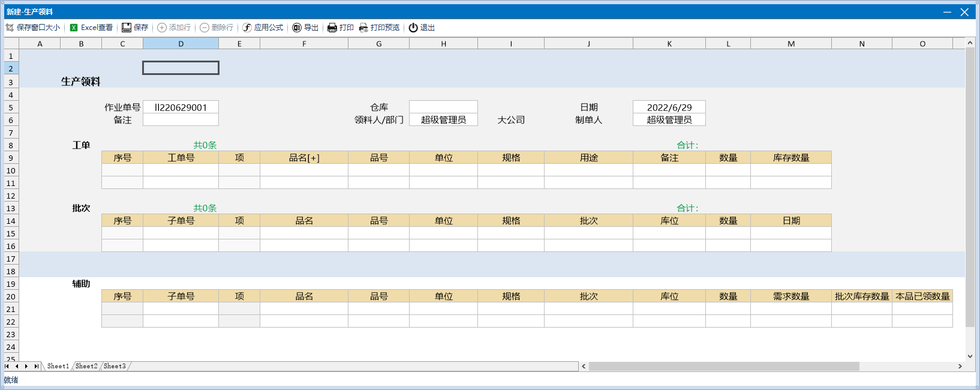The width and height of the screenshot is (980, 390).
Task: Click the work order number field
Action: tap(181, 107)
